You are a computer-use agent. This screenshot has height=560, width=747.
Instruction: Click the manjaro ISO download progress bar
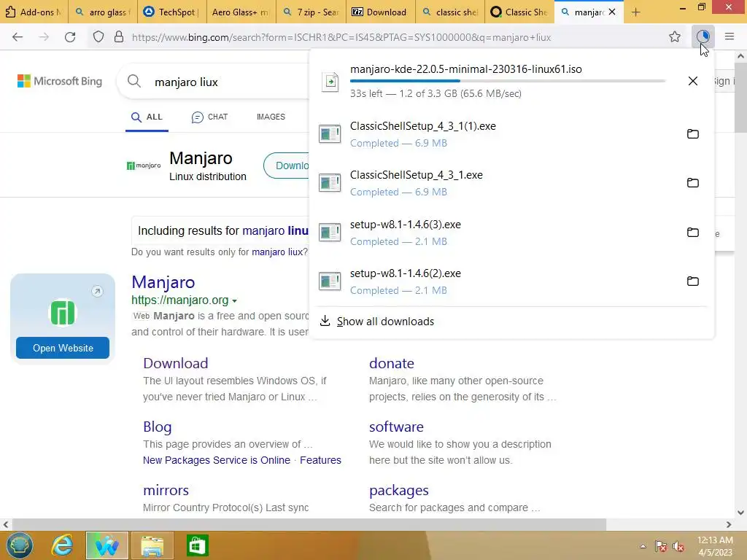tap(508, 82)
